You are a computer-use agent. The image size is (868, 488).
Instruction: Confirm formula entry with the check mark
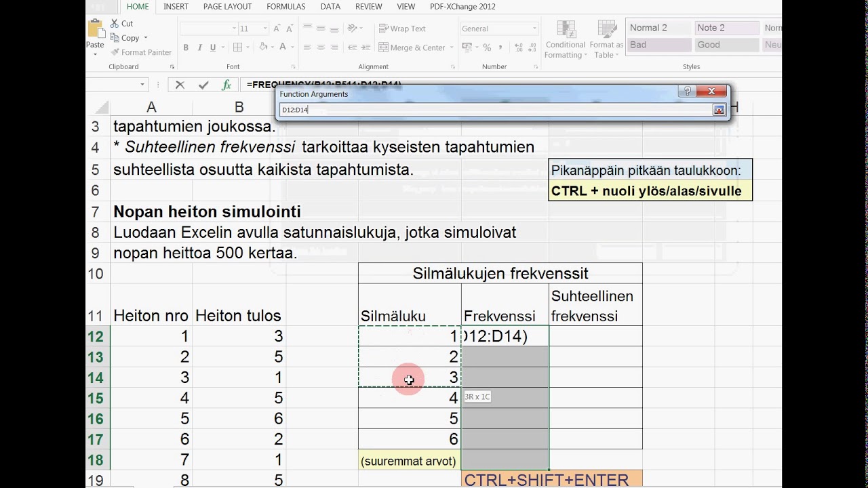(203, 85)
